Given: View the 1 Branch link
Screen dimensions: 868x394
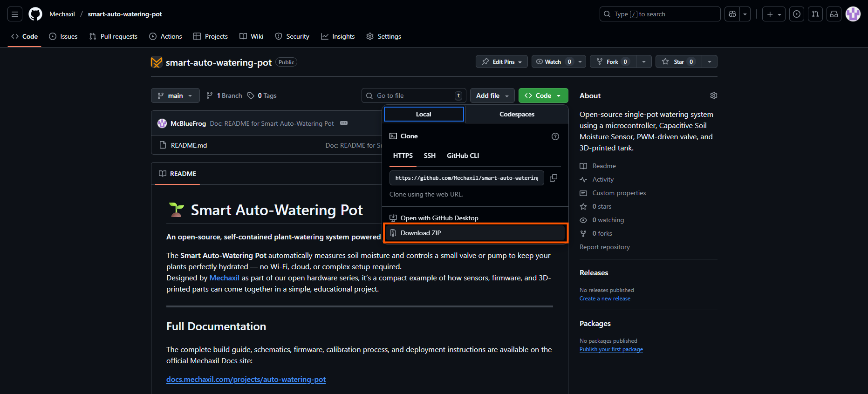Looking at the screenshot, I should 224,95.
